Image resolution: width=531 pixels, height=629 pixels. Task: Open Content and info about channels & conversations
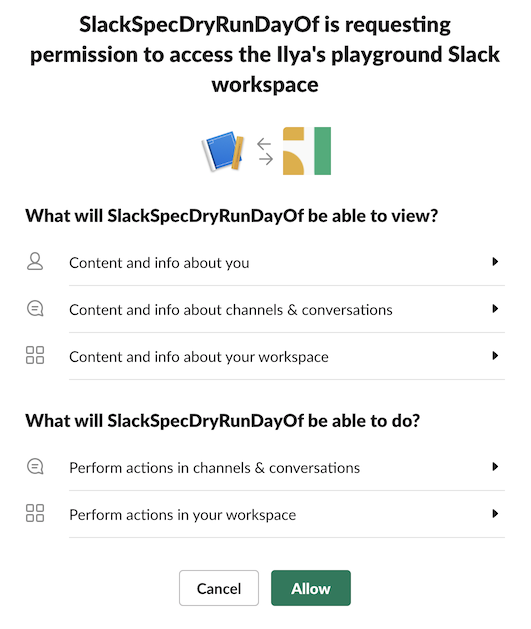265,309
